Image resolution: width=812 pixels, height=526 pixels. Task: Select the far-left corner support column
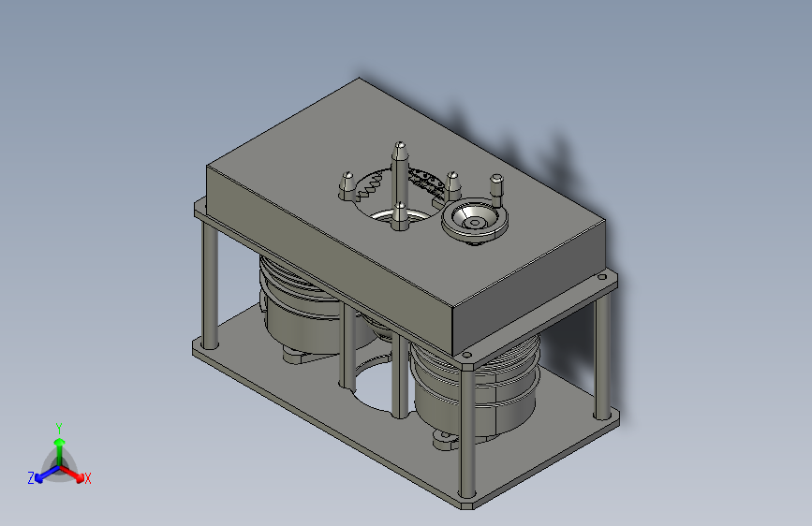[x=210, y=285]
